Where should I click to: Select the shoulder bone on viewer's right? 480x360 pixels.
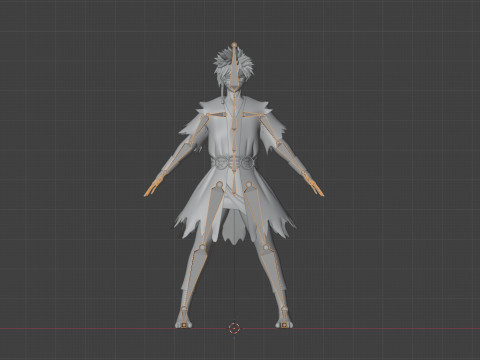(251, 115)
